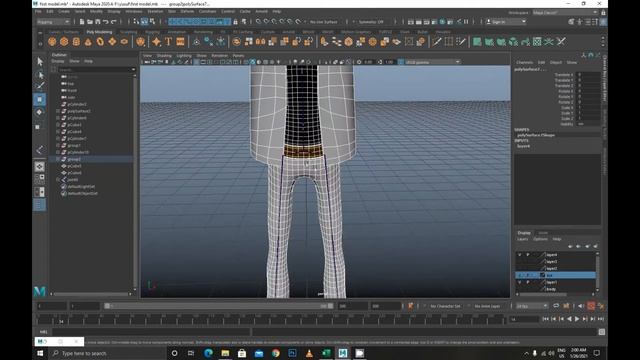Screen dimensions: 640x360
Task: Click the Redo arrow in status line
Action: pos(114,22)
